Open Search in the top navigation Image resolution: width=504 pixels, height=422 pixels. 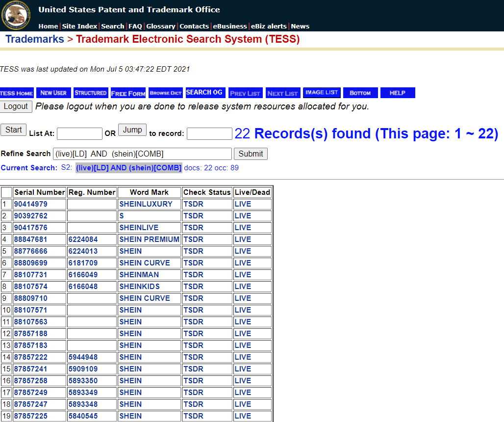(x=112, y=26)
